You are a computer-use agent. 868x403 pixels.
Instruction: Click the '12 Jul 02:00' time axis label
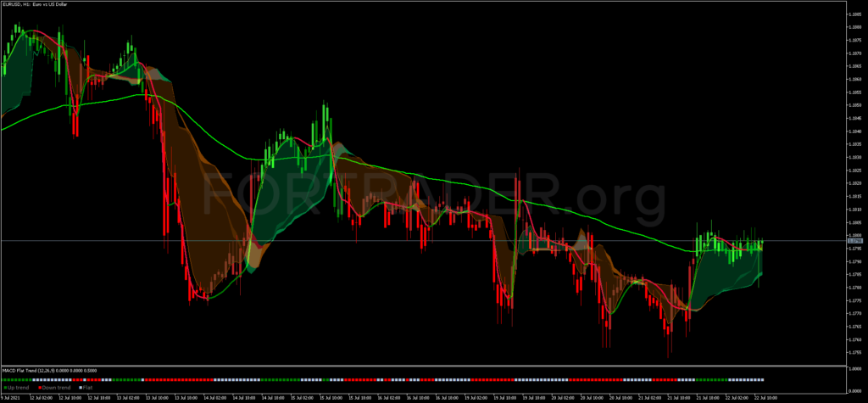coord(41,398)
